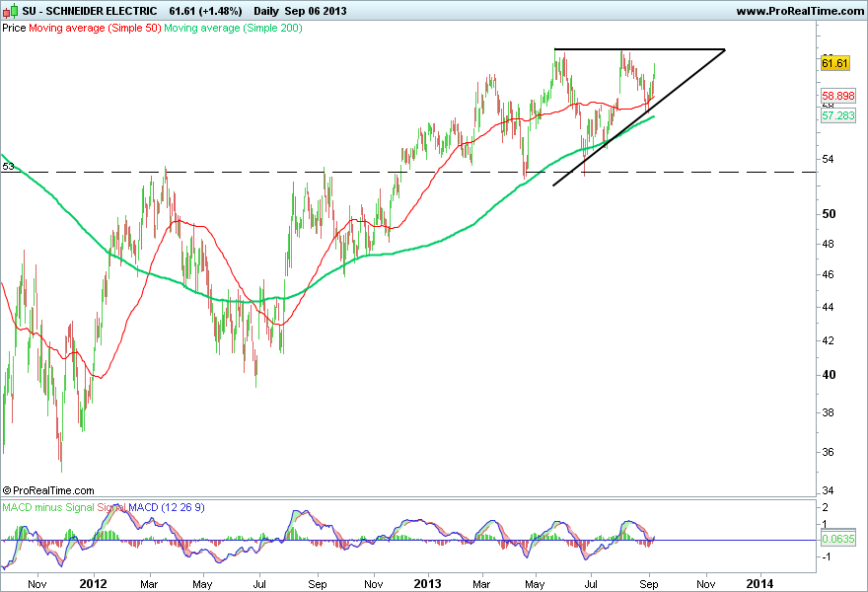Image resolution: width=868 pixels, height=592 pixels.
Task: Select the Daily timeframe label
Action: pos(266,11)
